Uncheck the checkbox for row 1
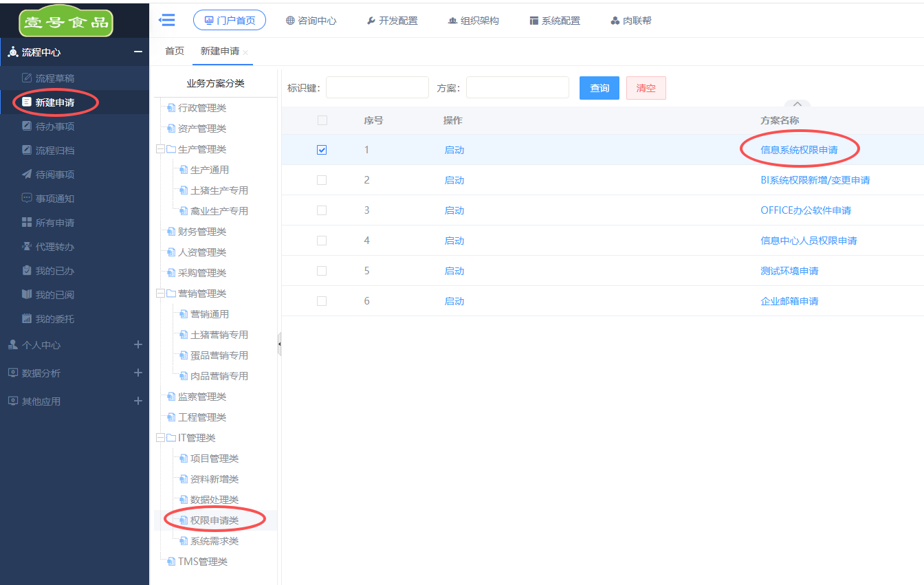Image resolution: width=924 pixels, height=585 pixels. pos(322,150)
